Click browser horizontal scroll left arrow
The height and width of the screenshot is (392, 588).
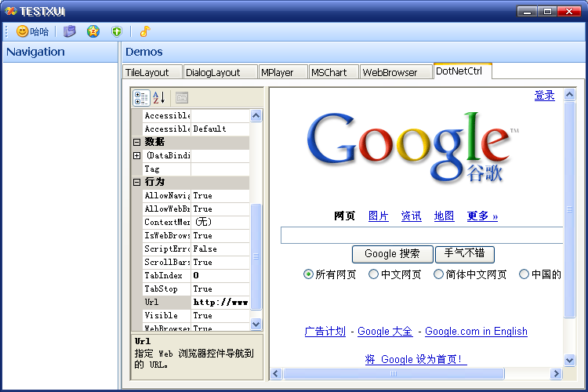(277, 374)
